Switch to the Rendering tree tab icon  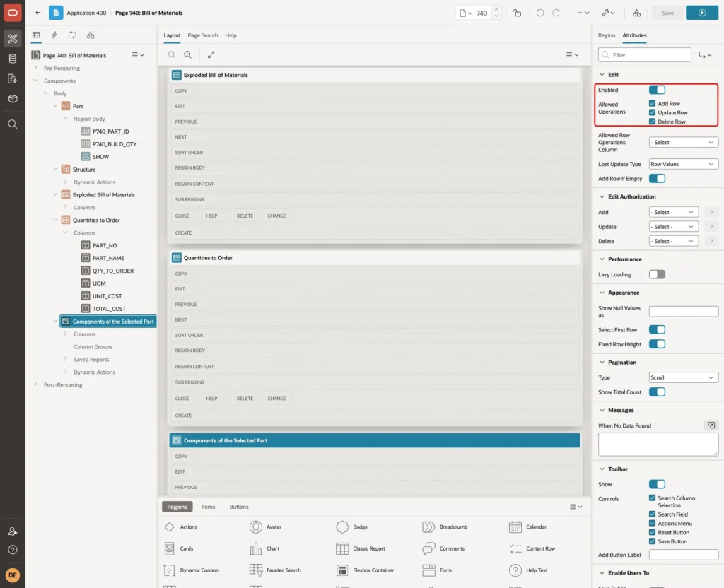coord(36,35)
